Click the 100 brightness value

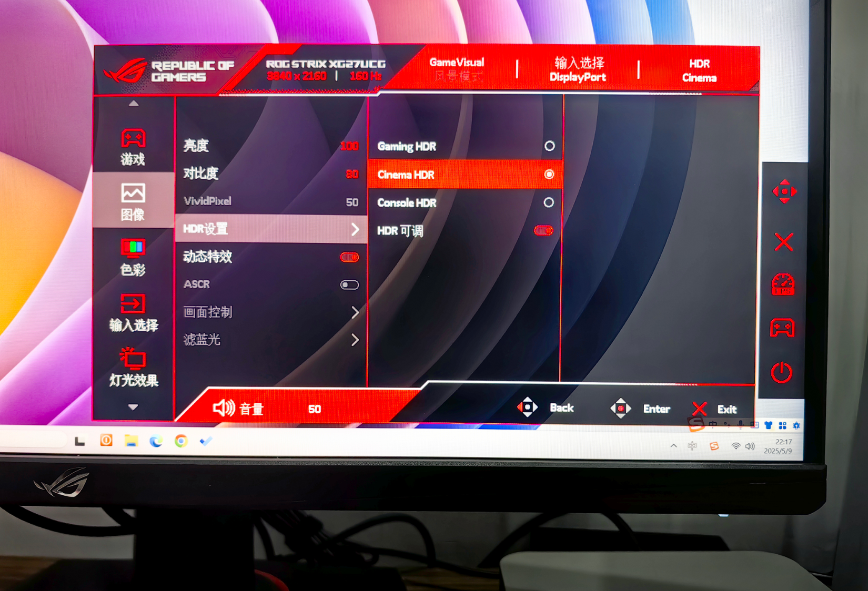pos(349,146)
